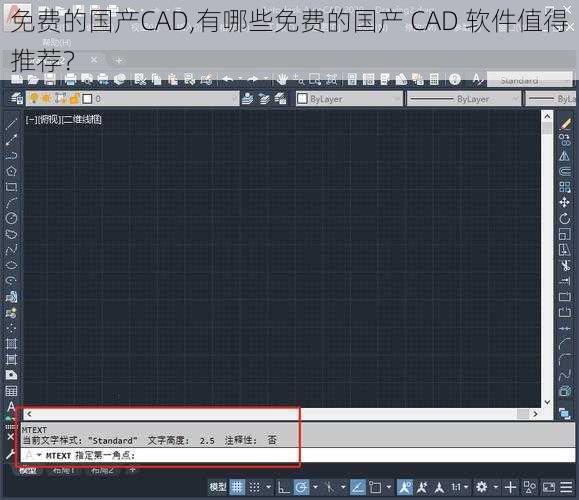Select the Rectangle drawing tool
Image resolution: width=579 pixels, height=500 pixels.
11,186
